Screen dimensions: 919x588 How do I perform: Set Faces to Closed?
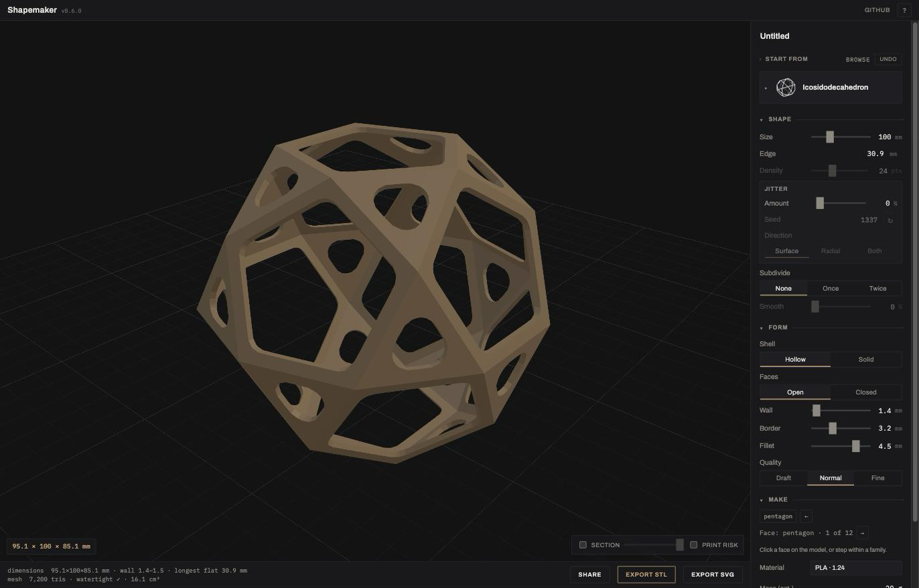coord(866,392)
